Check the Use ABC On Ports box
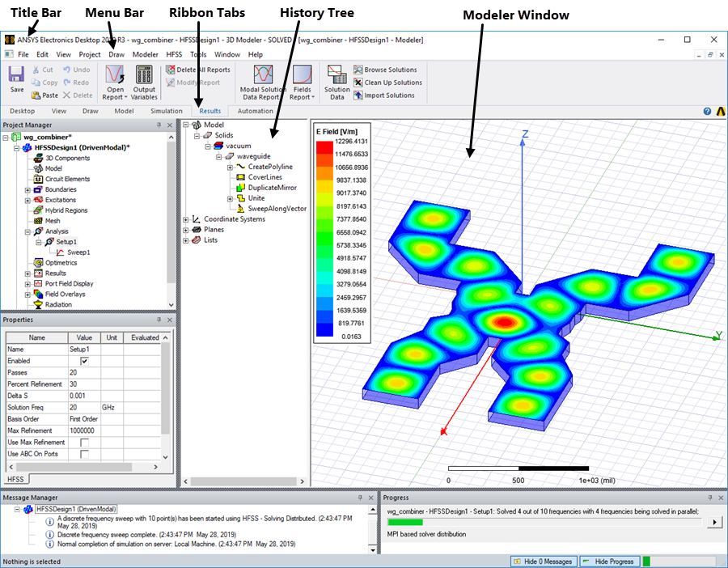The image size is (728, 568). [85, 455]
